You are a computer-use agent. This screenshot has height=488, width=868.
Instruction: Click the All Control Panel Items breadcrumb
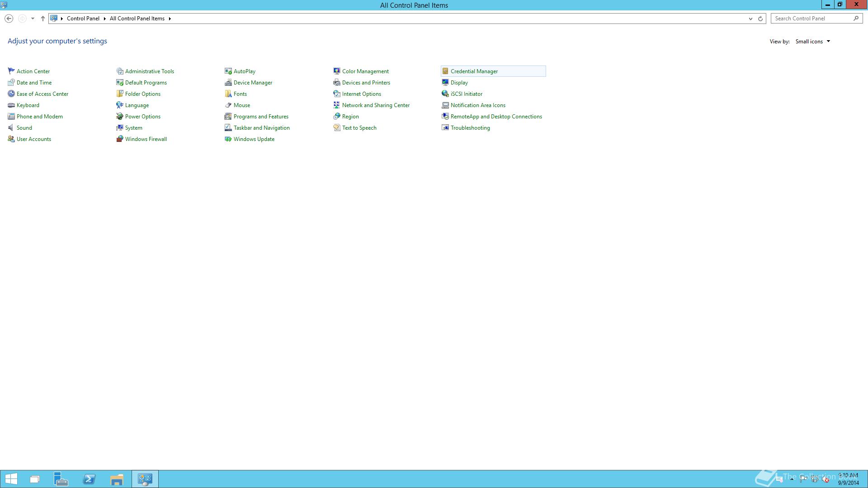[137, 19]
